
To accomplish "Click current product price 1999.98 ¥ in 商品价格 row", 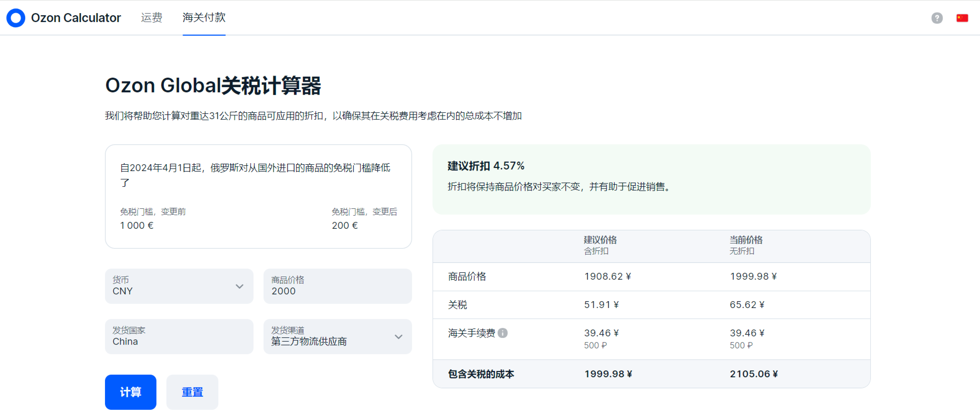I will click(753, 276).
